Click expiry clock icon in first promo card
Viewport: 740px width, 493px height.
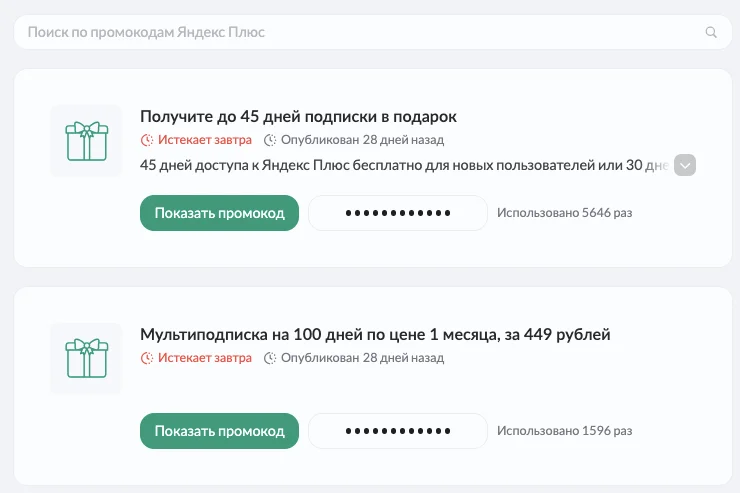coord(147,140)
